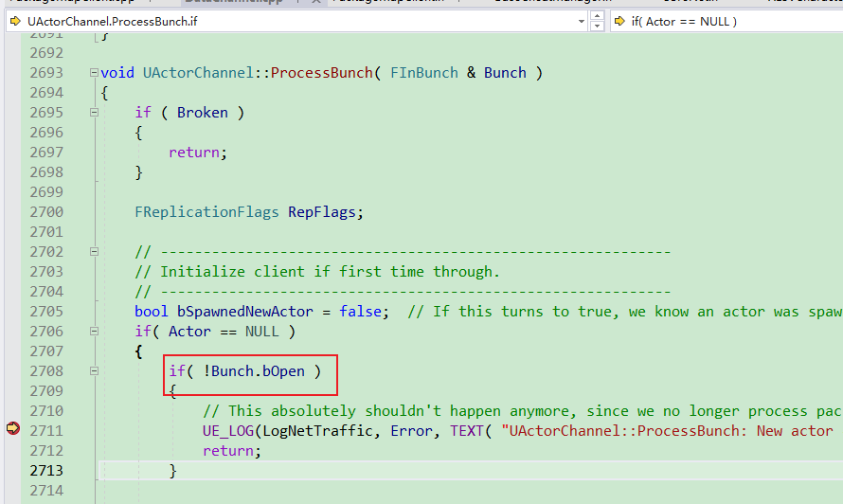Click the yellow arrow icon beside 'if( Actor == NULL )'

(619, 22)
